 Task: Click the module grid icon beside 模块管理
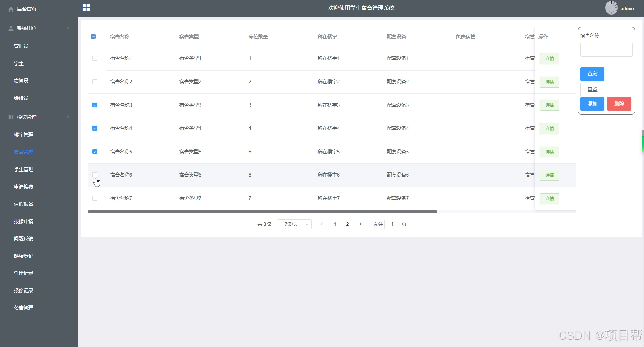coord(11,117)
